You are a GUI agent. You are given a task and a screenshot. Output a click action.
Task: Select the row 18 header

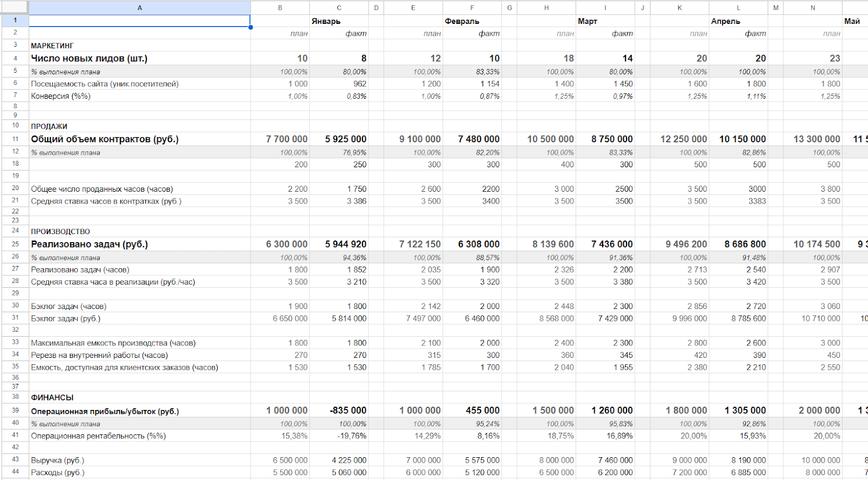(x=15, y=164)
